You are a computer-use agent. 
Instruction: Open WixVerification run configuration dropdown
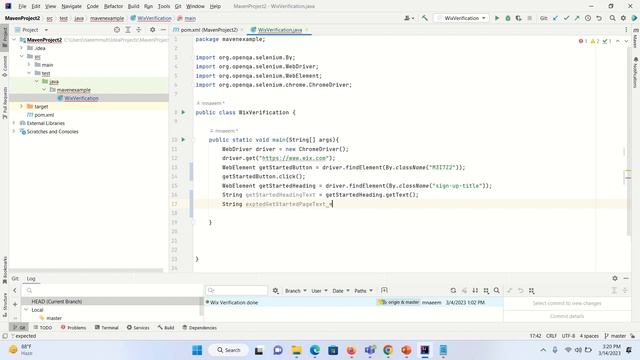(461, 18)
